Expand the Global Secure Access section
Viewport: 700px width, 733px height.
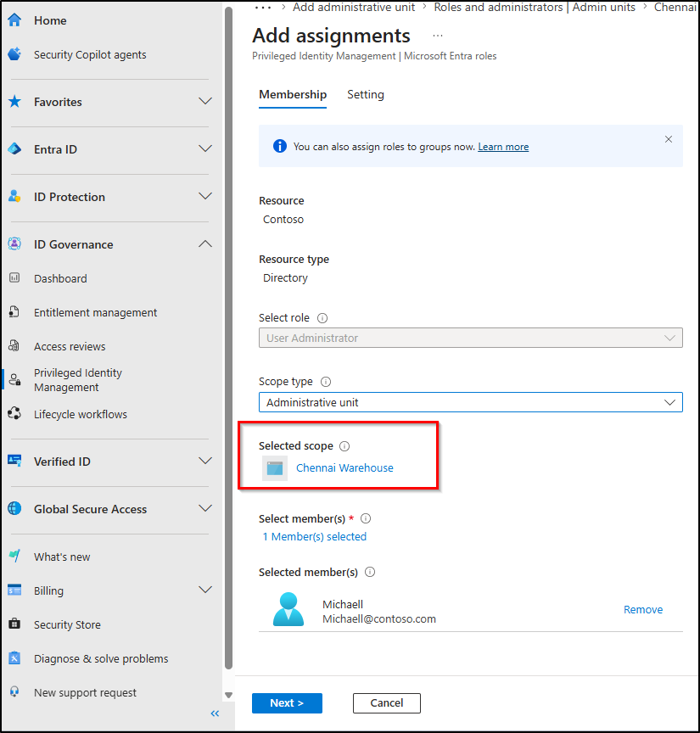205,509
